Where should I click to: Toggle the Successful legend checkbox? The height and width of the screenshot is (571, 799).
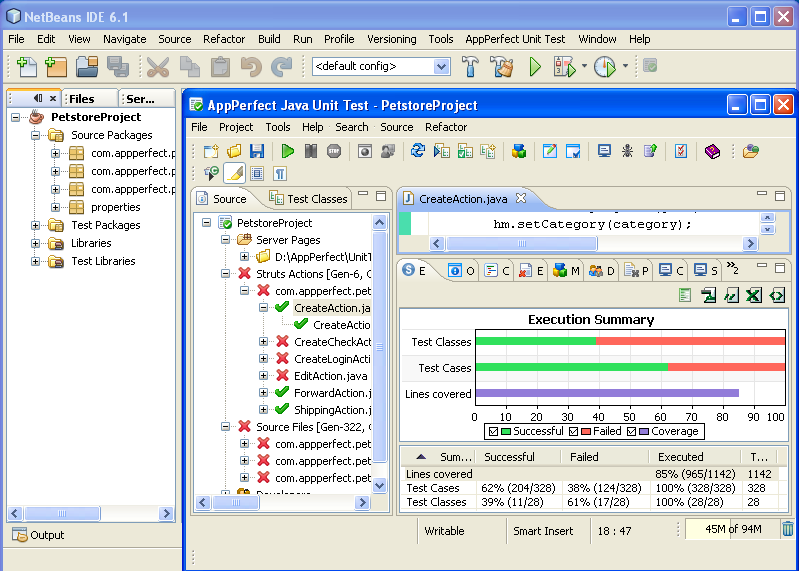pyautogui.click(x=493, y=431)
